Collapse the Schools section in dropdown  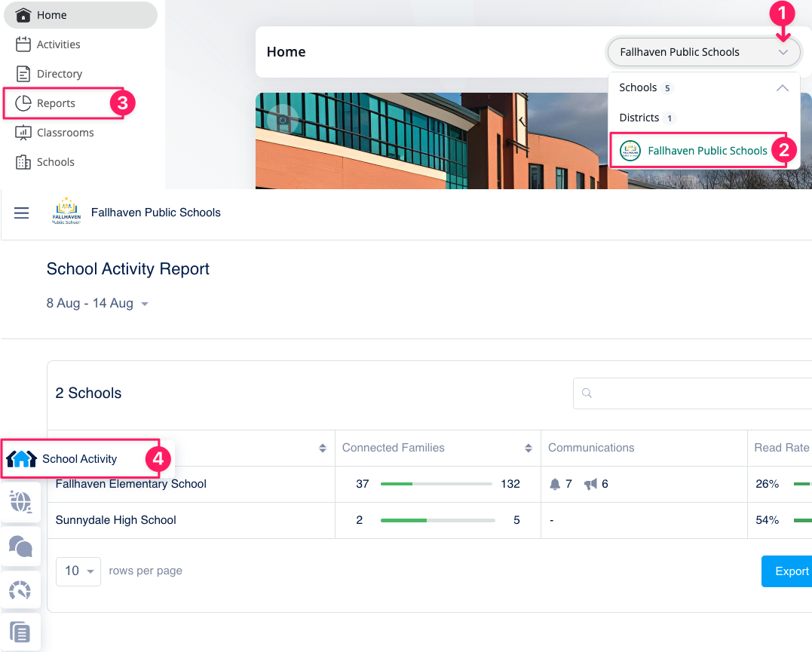pyautogui.click(x=782, y=88)
